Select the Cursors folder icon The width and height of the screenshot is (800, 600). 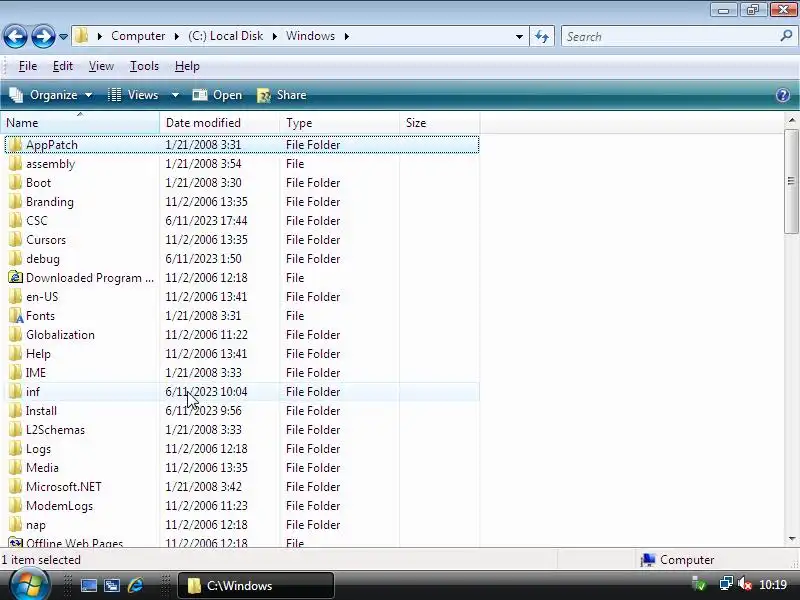click(x=15, y=240)
